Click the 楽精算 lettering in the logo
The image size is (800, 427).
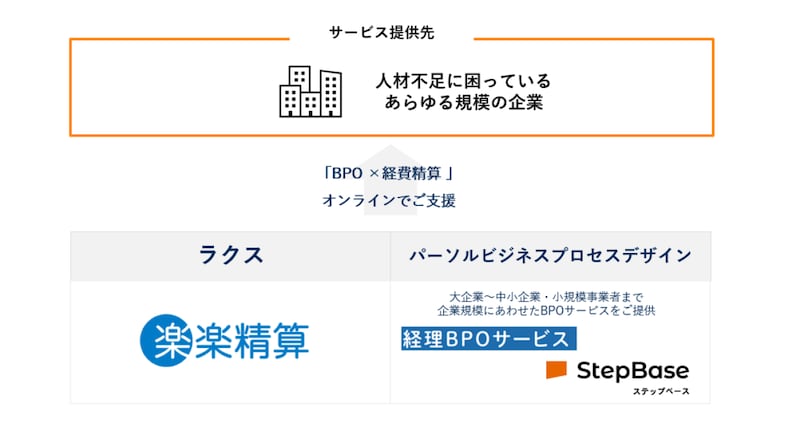point(246,340)
